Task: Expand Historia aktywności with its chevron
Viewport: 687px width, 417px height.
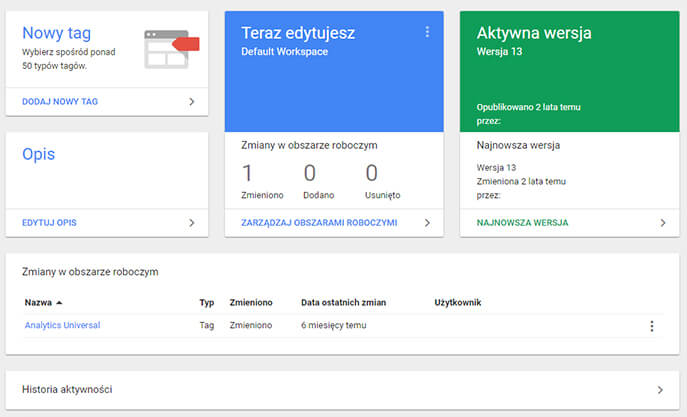Action: (660, 390)
